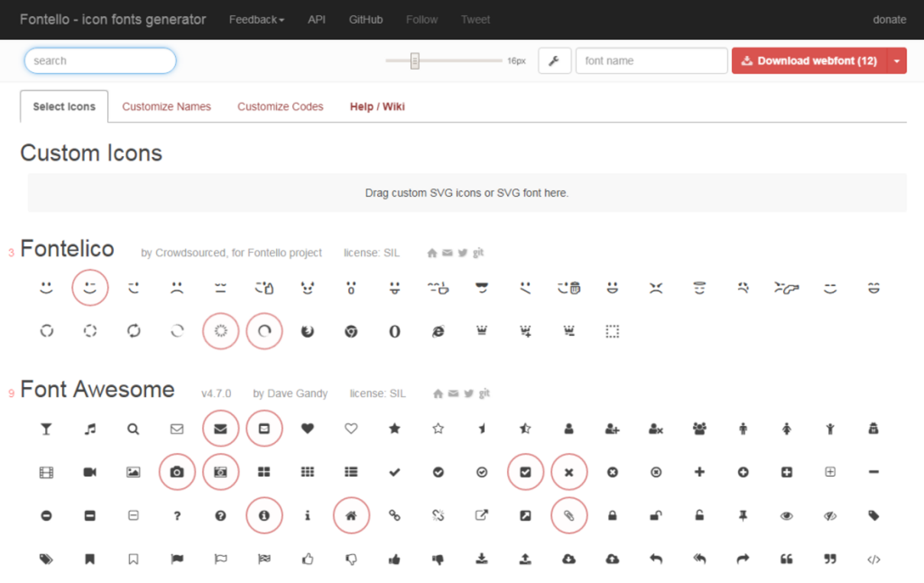The image size is (924, 583).
Task: Pick the magnifying glass search icon
Action: point(133,429)
